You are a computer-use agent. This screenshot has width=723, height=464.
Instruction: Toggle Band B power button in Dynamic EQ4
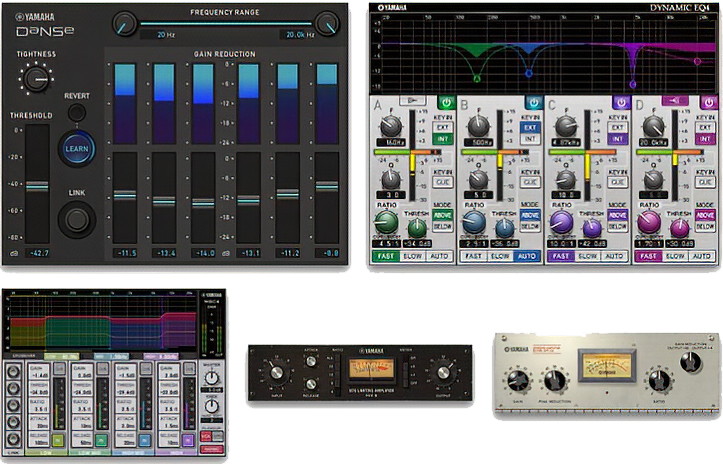(533, 102)
